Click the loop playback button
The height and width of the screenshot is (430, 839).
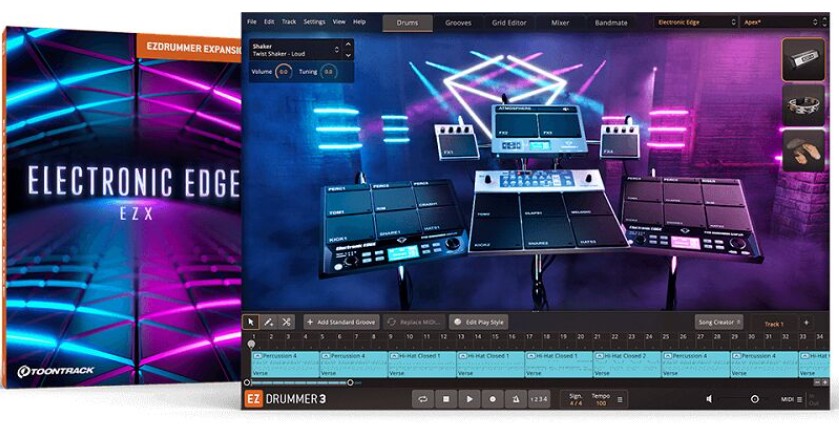pyautogui.click(x=423, y=399)
